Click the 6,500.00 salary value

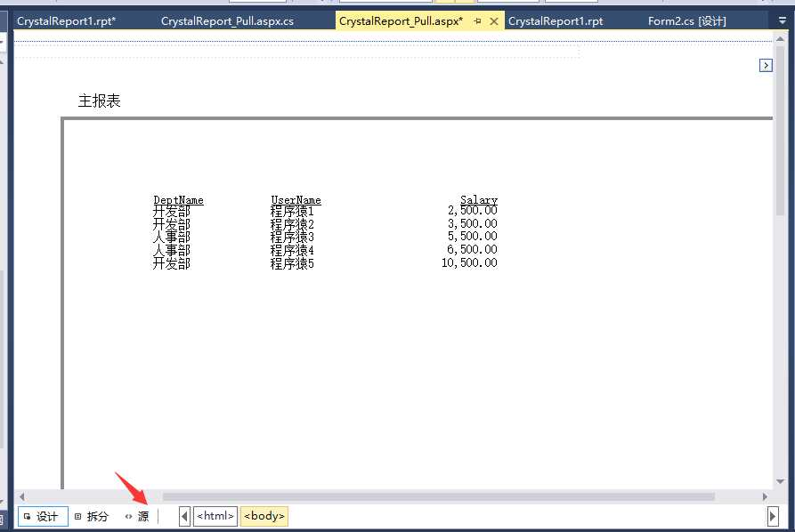point(472,249)
